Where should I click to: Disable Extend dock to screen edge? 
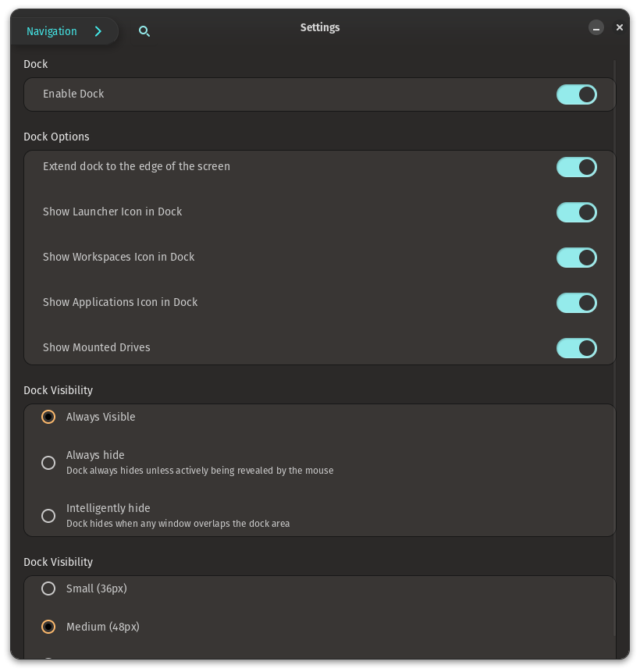[x=576, y=167]
